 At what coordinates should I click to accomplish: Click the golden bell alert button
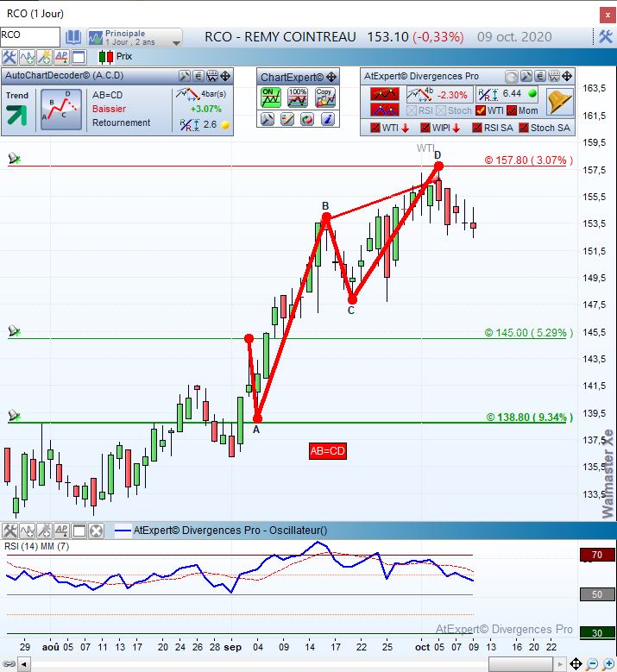[560, 103]
